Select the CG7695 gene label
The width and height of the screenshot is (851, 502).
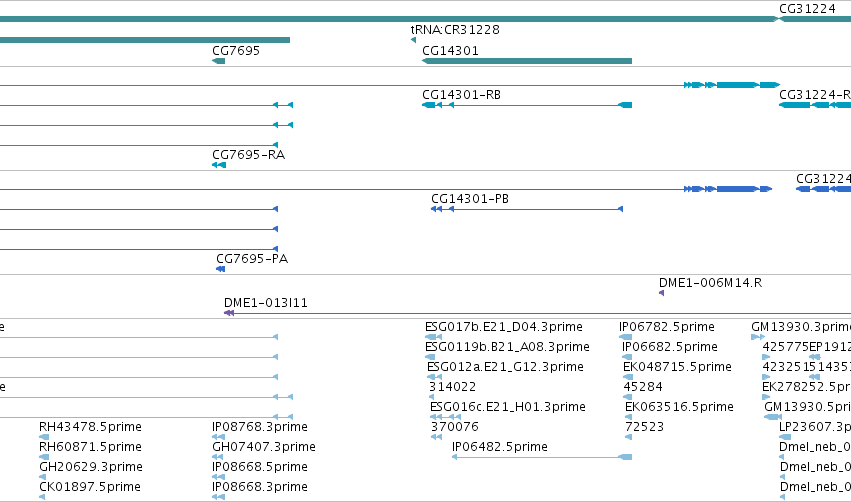(236, 50)
